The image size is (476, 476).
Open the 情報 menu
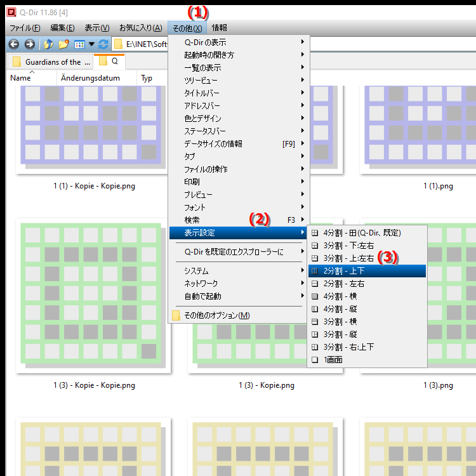219,28
